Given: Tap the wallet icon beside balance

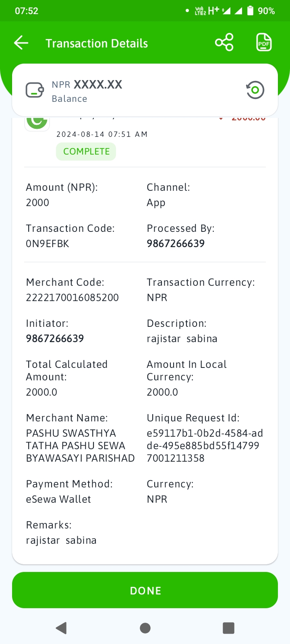Looking at the screenshot, I should 35,90.
